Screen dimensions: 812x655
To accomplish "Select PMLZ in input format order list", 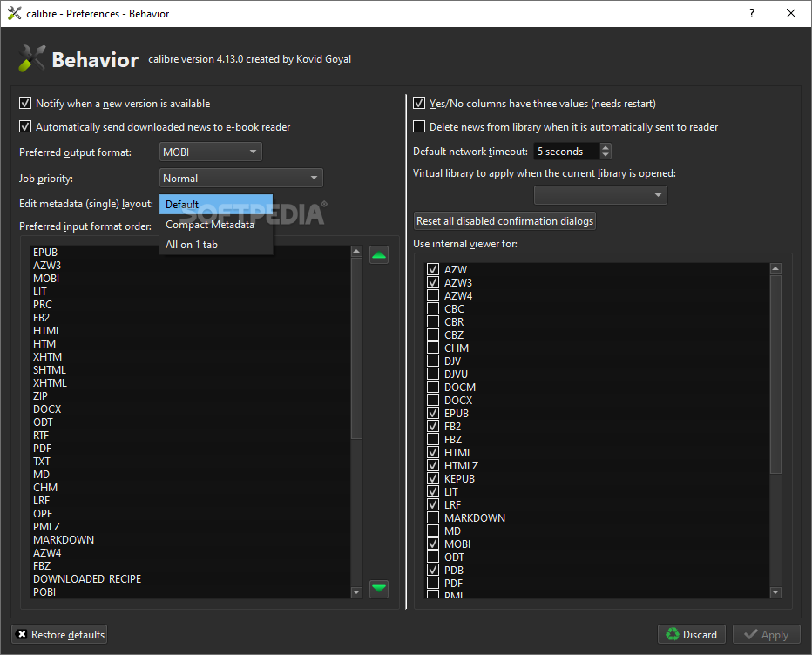I will pos(190,527).
